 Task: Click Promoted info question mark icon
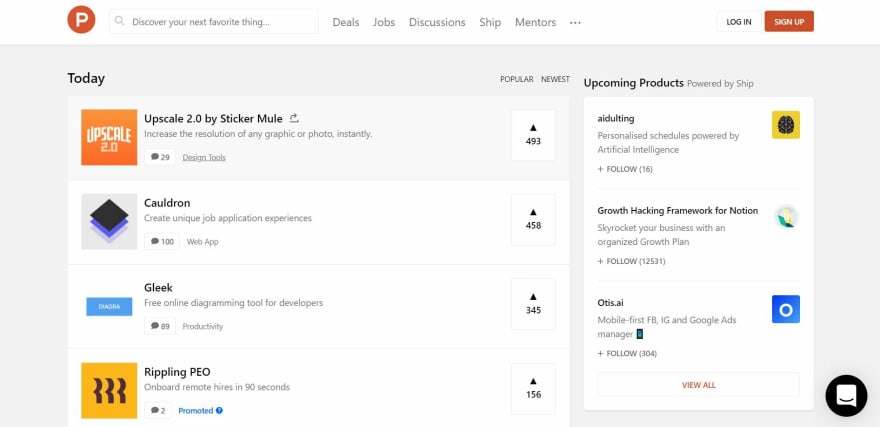pos(219,411)
